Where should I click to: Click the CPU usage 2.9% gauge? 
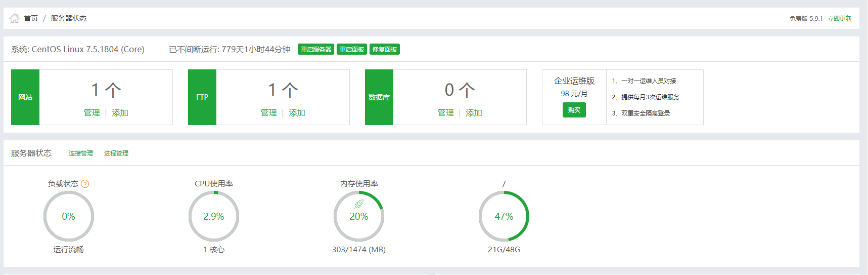(214, 216)
